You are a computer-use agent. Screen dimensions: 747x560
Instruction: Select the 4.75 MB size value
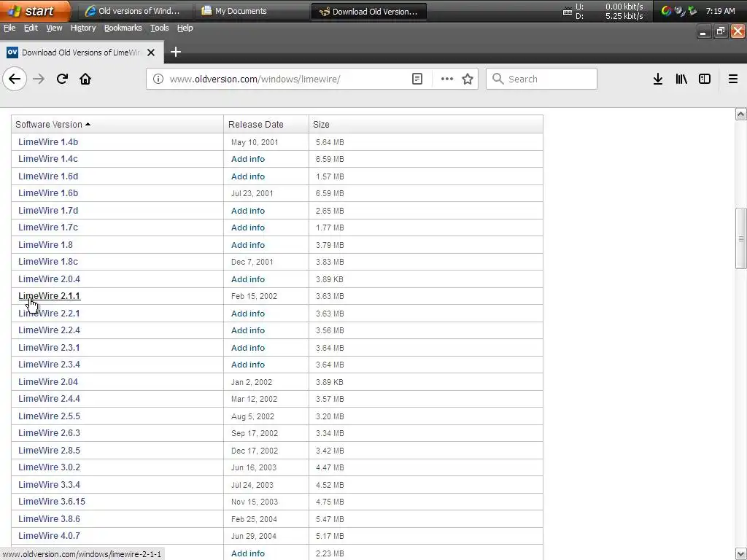click(330, 502)
